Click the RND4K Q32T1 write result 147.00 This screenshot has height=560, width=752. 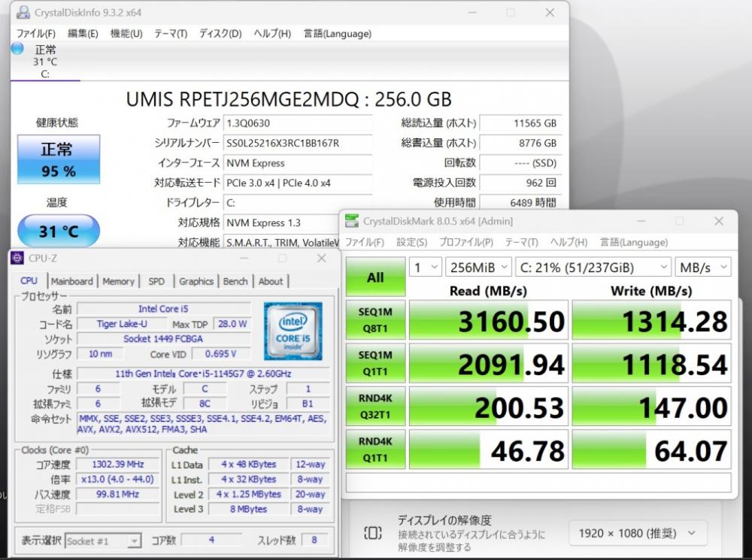652,407
